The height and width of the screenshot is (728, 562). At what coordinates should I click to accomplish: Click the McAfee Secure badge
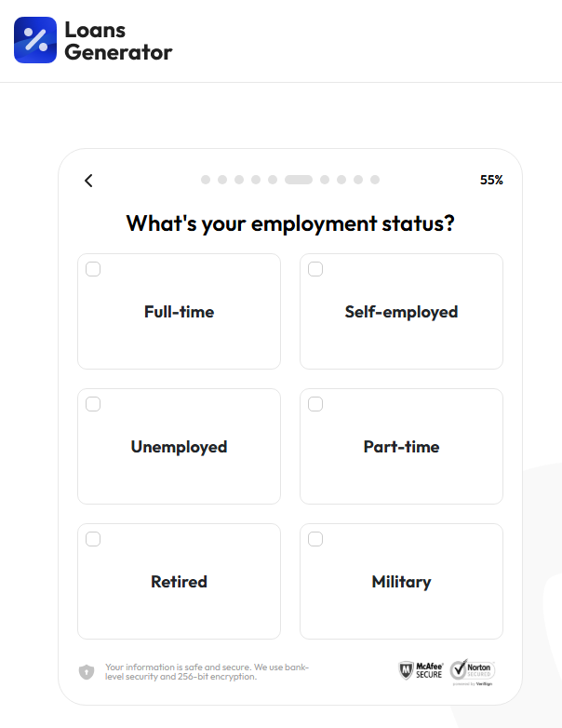tap(421, 671)
